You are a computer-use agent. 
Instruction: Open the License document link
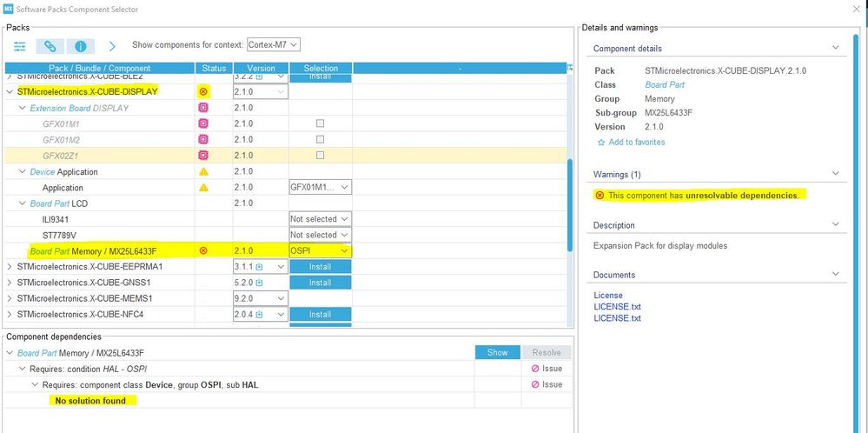coord(608,296)
